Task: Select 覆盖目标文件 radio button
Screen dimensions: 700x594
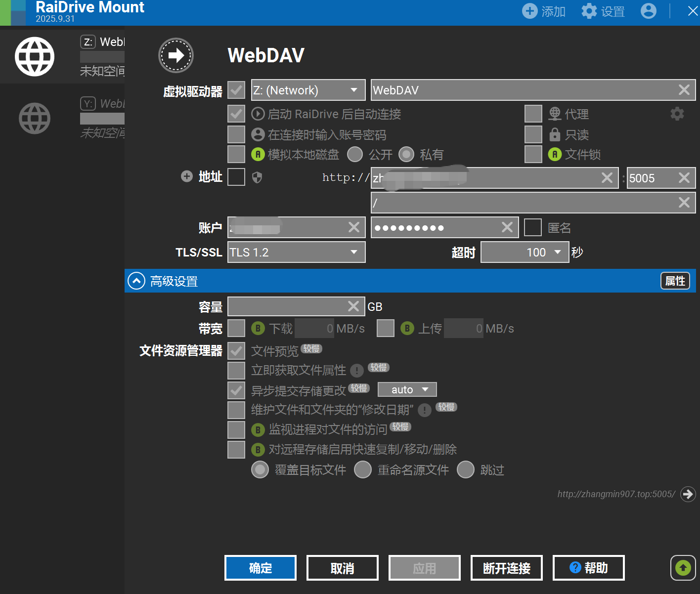Action: pos(260,469)
